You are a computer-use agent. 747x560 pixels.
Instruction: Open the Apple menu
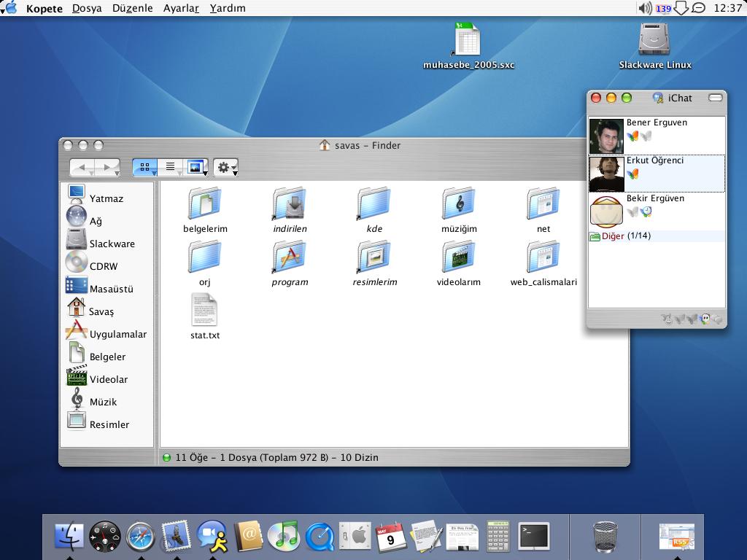(10, 7)
